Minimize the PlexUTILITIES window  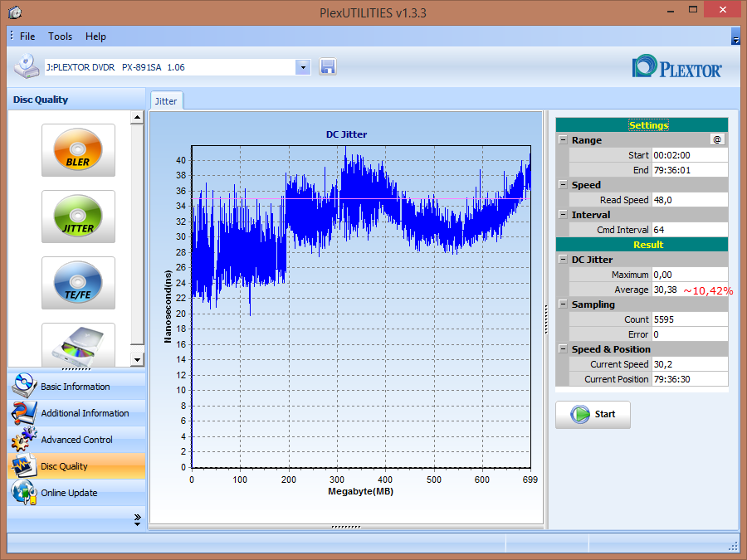671,11
